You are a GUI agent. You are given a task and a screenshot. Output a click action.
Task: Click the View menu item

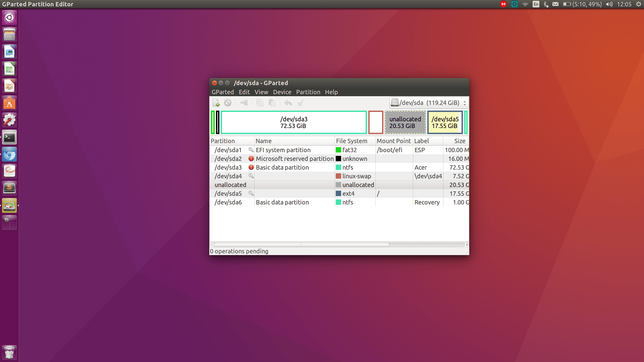(x=261, y=92)
